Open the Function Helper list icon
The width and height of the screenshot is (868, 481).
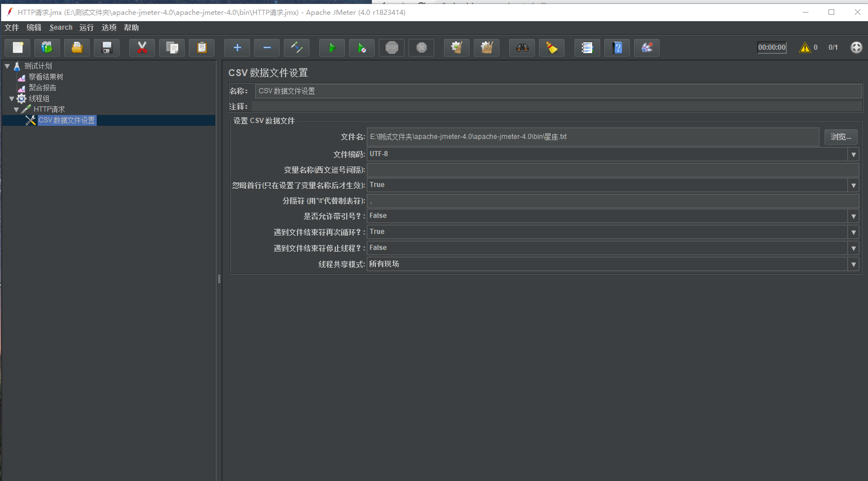[588, 47]
